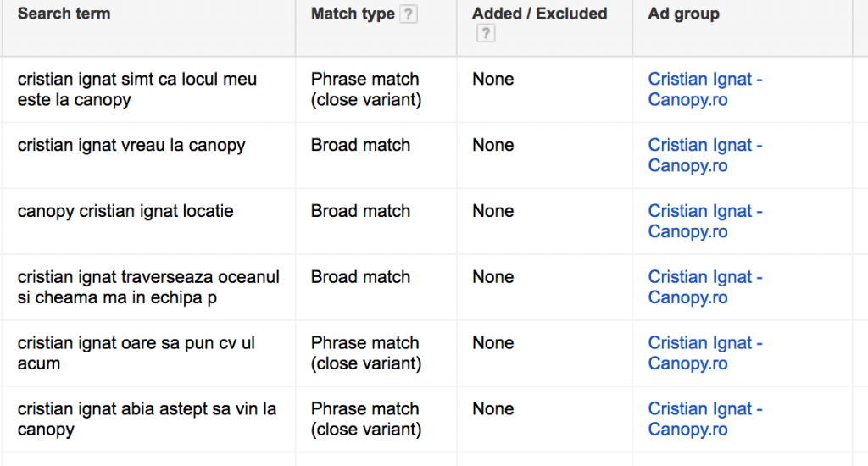This screenshot has width=868, height=466.
Task: Select search term 'canopy cristian ignat locatie'
Action: click(x=125, y=212)
